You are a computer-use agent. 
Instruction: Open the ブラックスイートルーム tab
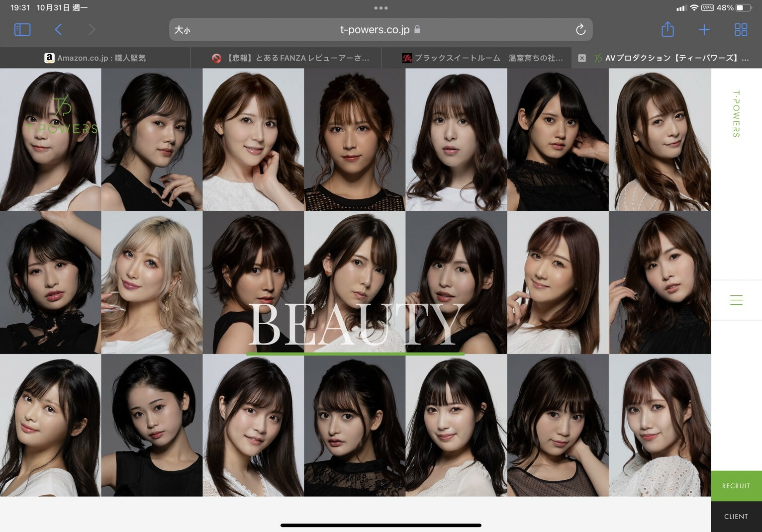(482, 58)
